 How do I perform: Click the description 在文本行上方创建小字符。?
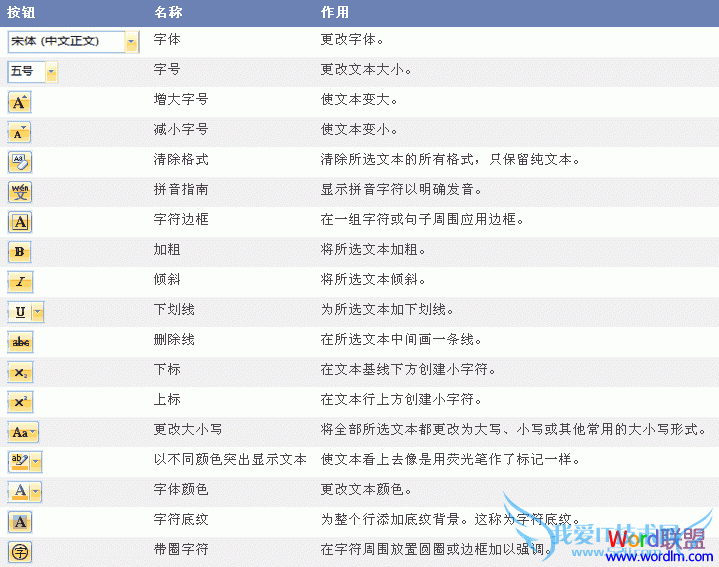coord(401,399)
